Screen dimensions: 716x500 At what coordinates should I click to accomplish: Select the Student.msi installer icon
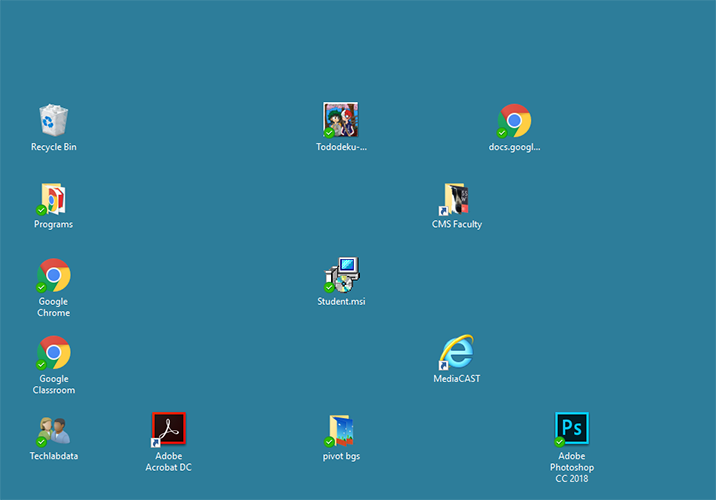tap(342, 275)
